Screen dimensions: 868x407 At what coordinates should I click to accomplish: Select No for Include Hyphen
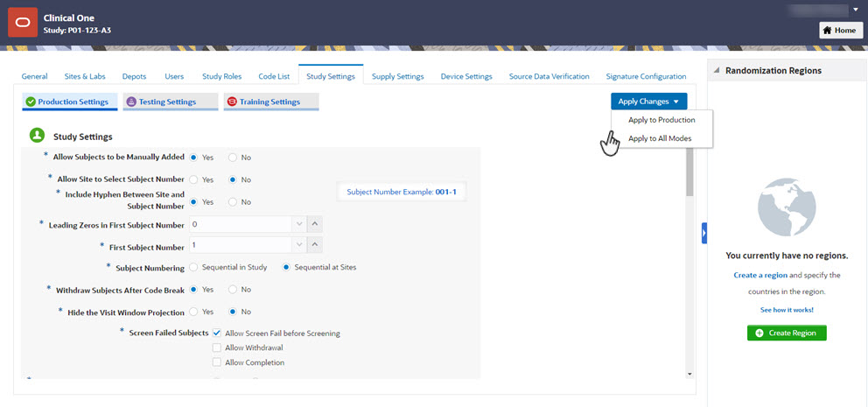pyautogui.click(x=233, y=202)
